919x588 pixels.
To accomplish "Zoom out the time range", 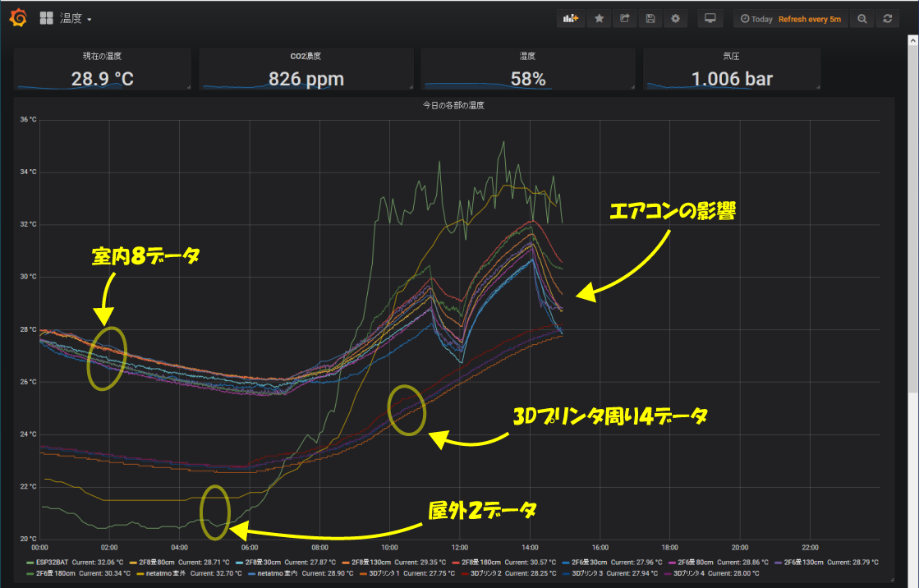I will pos(862,19).
